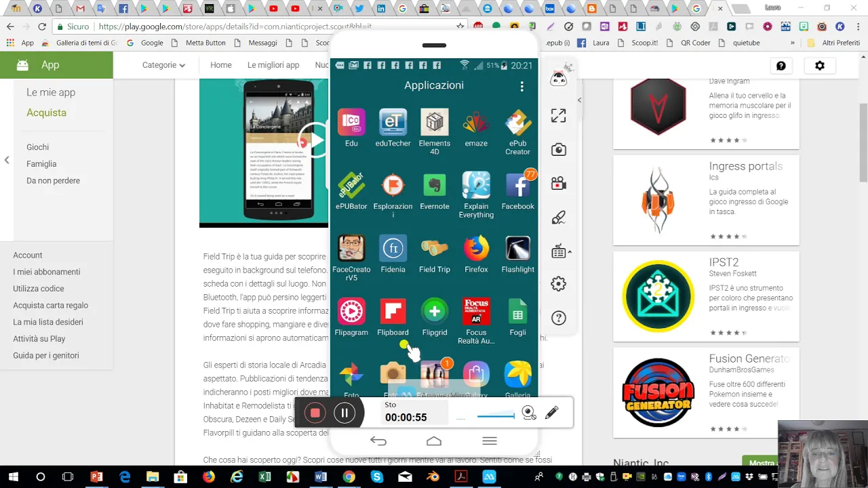Open the Evernote app

pyautogui.click(x=435, y=185)
